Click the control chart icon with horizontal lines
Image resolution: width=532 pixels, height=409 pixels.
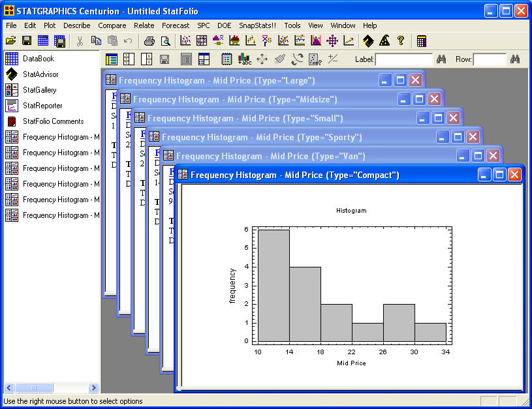pos(300,41)
